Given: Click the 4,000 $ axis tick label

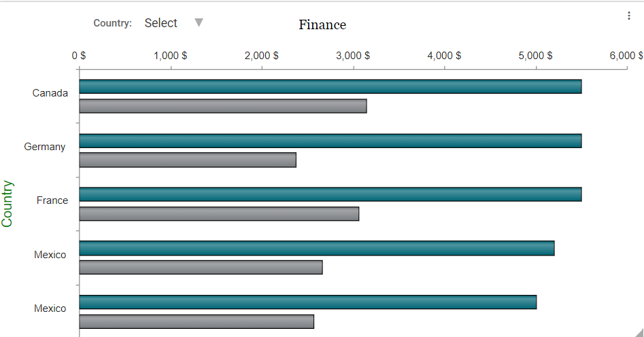Looking at the screenshot, I should coord(444,56).
